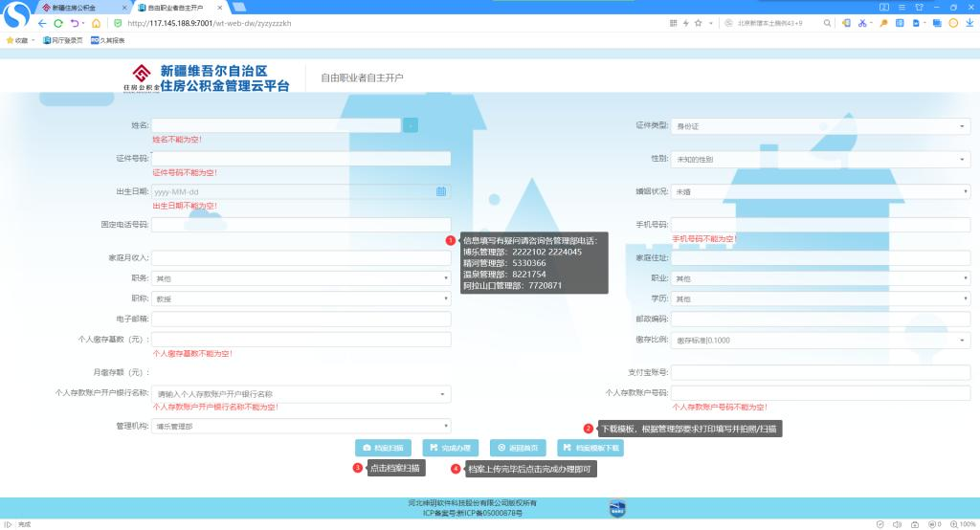
Task: Click the Sogou browser logo
Action: pos(16,16)
